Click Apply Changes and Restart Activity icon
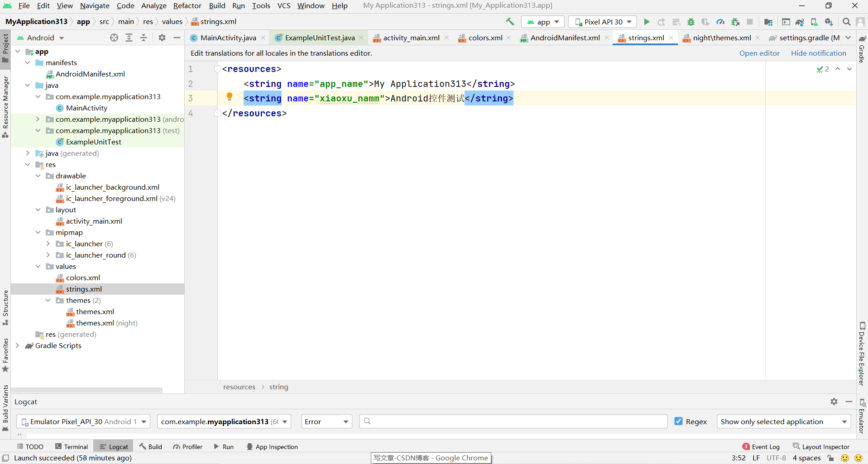Screen dimensions: 868x464 (x=661, y=22)
